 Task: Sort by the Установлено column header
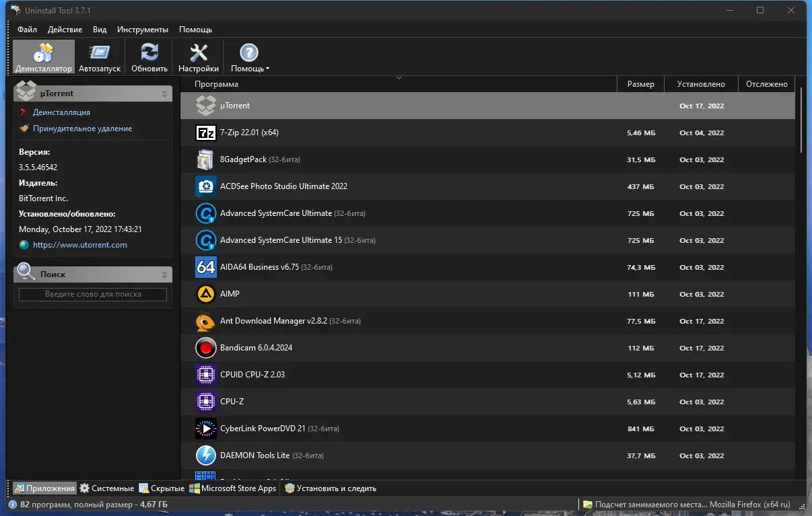coord(701,84)
